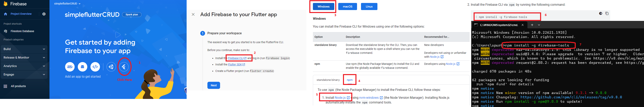Image resolution: width=644 pixels, height=107 pixels.
Task: Open Node.js link in standalone binary row
Action: 437,57
